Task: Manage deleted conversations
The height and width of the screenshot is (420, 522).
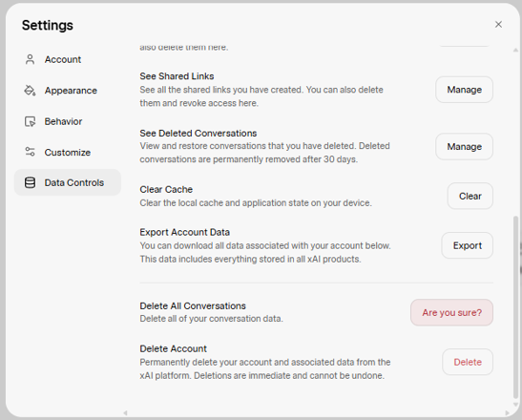Action: [464, 147]
